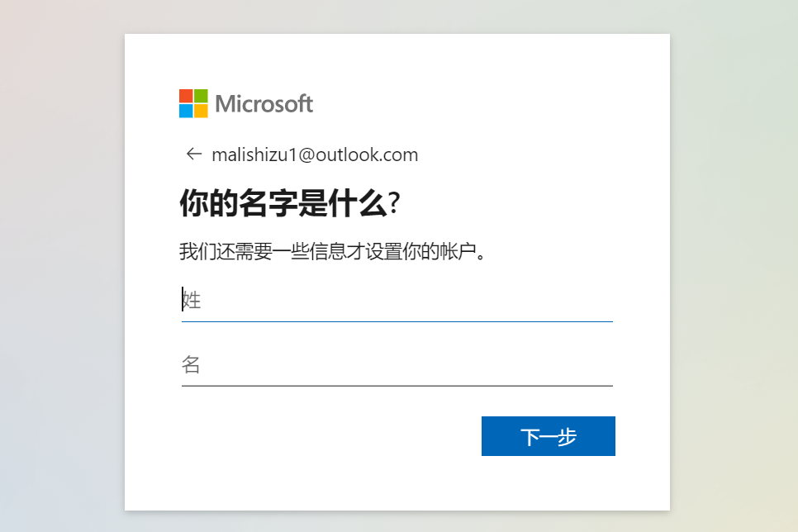Click the gradient background right of the card
Screen dimensions: 798x532
[734, 266]
